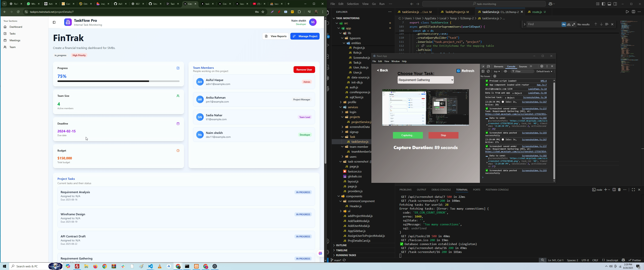Click the Manage Project button

(x=305, y=36)
